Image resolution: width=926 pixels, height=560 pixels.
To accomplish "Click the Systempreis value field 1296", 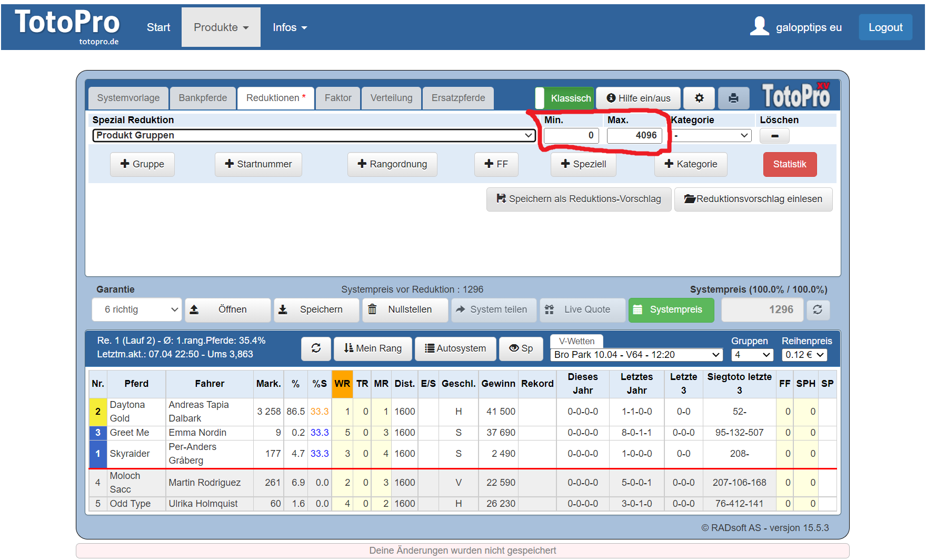I will 762,309.
